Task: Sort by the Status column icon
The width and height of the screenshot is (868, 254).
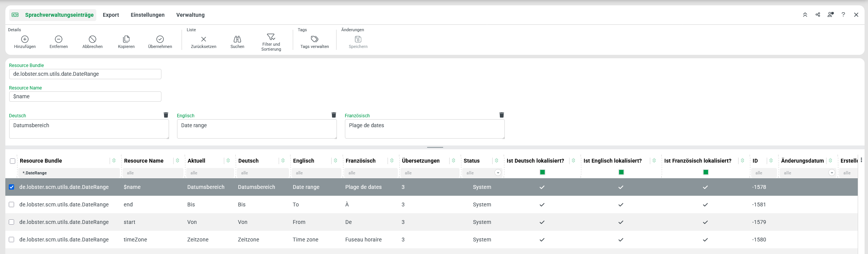Action: pos(496,161)
